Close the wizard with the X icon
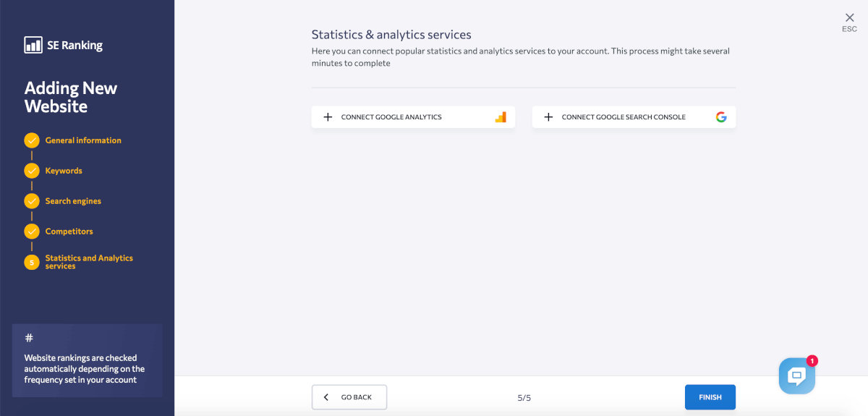The image size is (868, 416). pyautogui.click(x=849, y=18)
